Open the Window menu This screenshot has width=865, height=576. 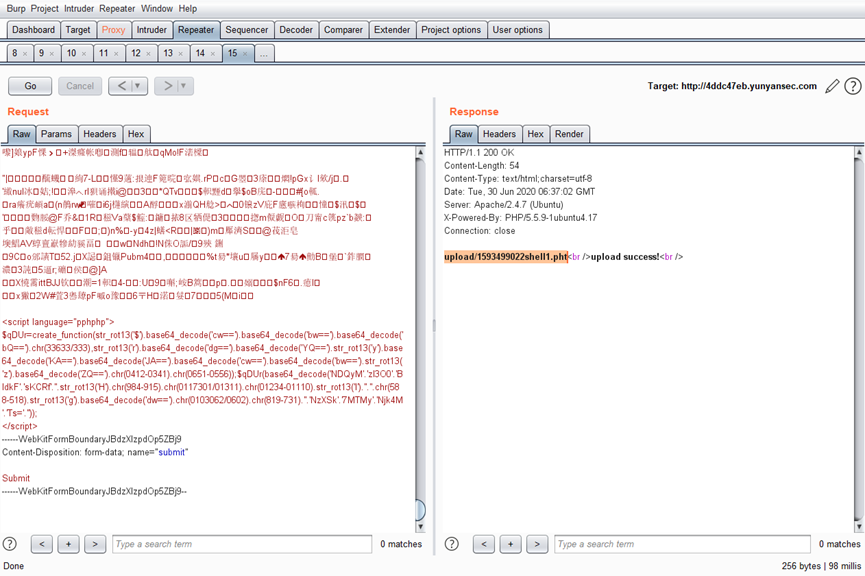157,9
